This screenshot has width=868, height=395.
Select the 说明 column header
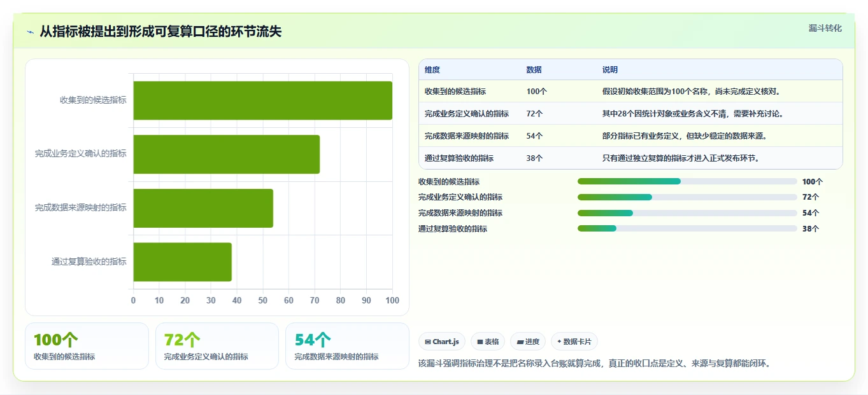click(x=610, y=70)
